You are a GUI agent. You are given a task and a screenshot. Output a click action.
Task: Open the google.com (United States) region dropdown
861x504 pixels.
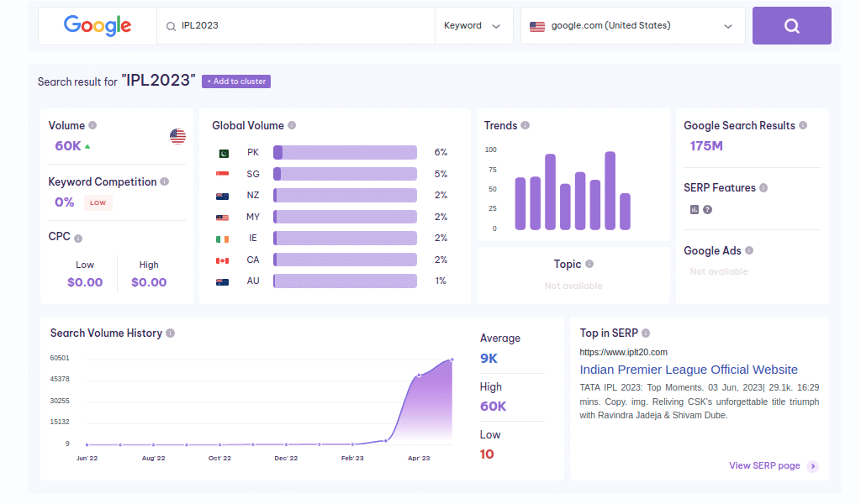[632, 26]
